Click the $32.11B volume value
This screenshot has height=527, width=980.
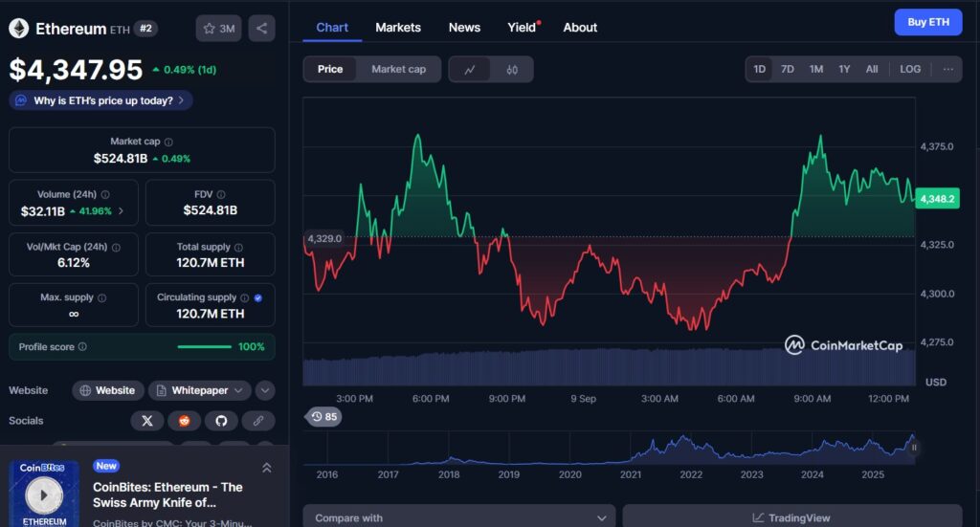(42, 211)
